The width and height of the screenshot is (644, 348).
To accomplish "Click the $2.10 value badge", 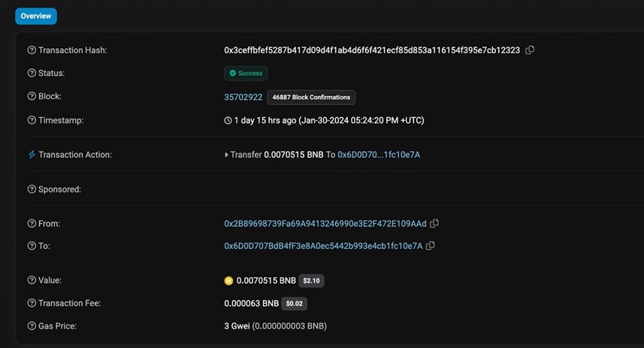I will (311, 280).
